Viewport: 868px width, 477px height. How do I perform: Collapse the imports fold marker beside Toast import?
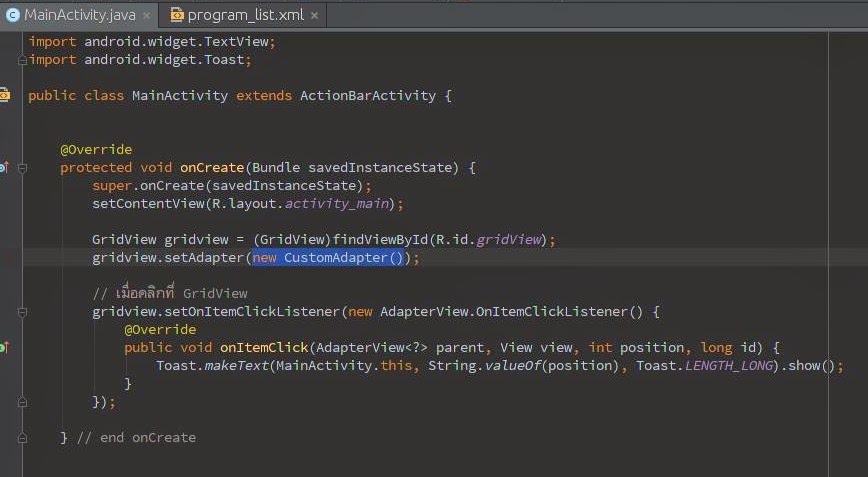(x=22, y=60)
